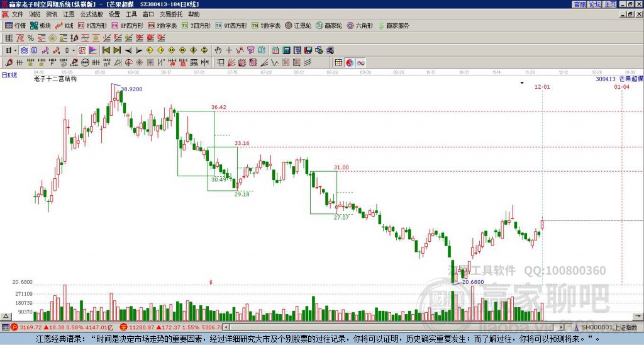Open the period 日 dropdown arrow
Image resolution: width=644 pixels, height=345 pixels.
point(16,50)
